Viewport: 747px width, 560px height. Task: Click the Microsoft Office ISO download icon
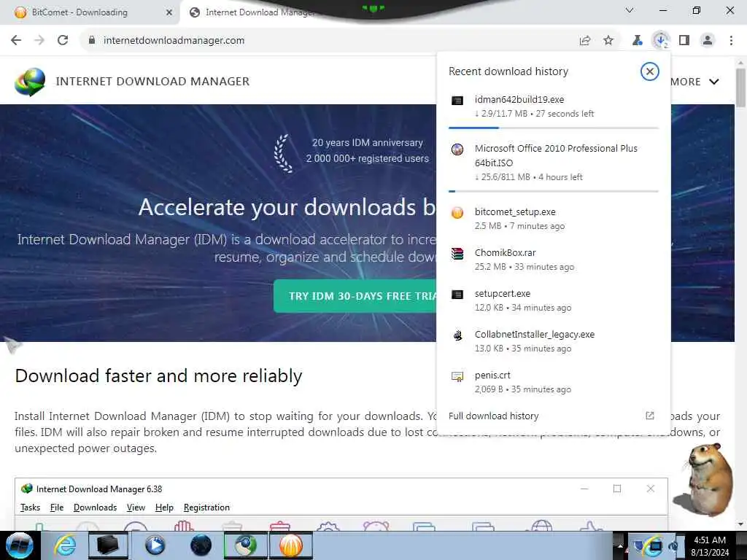pyautogui.click(x=457, y=149)
